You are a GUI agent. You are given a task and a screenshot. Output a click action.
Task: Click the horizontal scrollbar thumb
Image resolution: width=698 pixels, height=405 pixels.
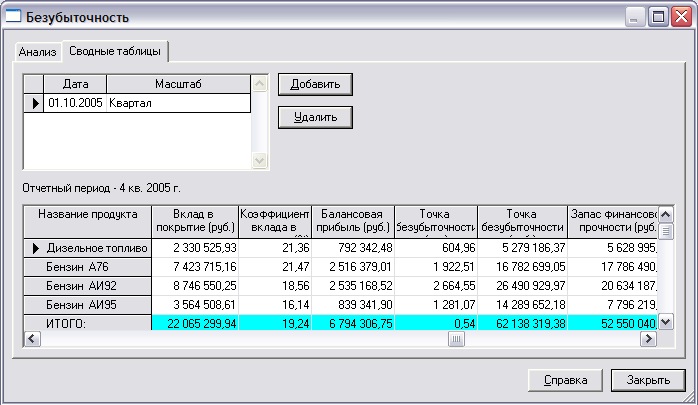(x=456, y=339)
